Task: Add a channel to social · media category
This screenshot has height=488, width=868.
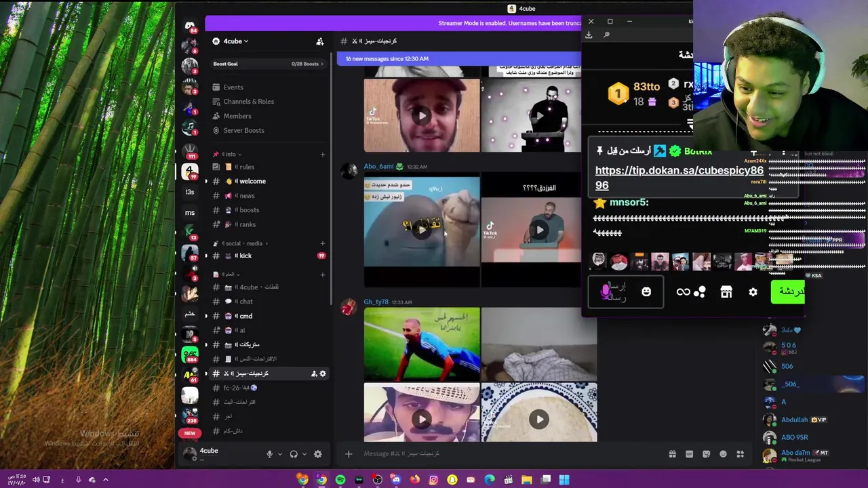Action: pyautogui.click(x=323, y=243)
